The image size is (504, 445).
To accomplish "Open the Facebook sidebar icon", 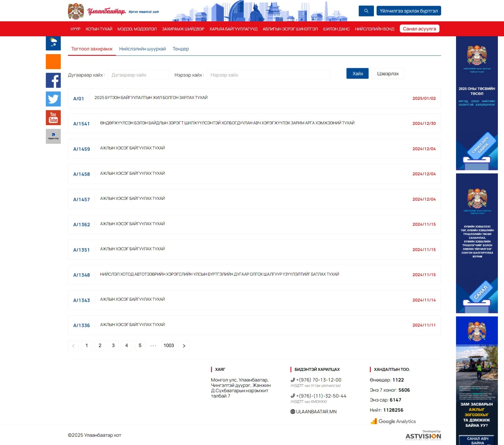I will pos(53,80).
